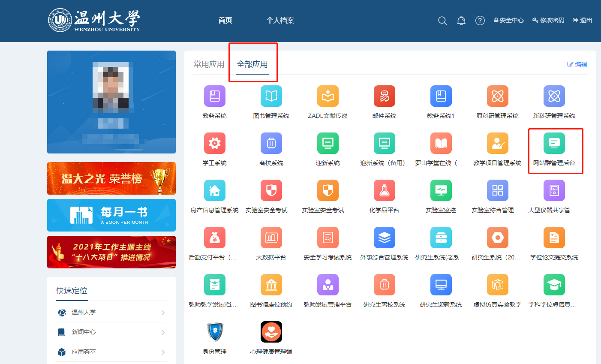Switch to the 常用应用 tab

tap(209, 64)
